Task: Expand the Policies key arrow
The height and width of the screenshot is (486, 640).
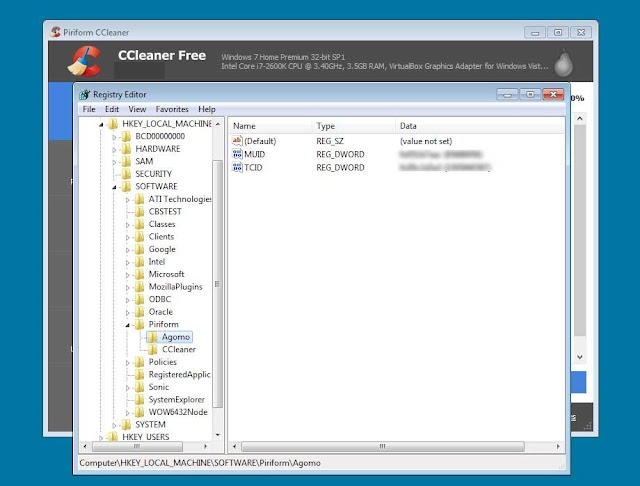Action: (x=127, y=363)
